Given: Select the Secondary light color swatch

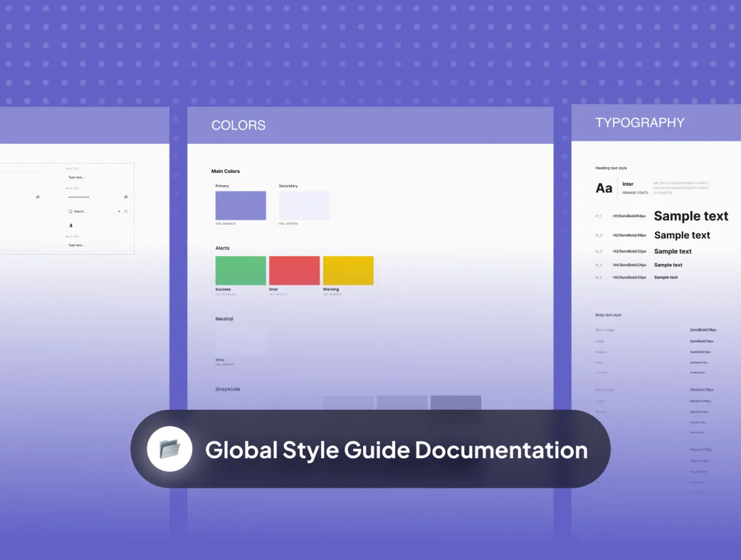Looking at the screenshot, I should pyautogui.click(x=304, y=206).
